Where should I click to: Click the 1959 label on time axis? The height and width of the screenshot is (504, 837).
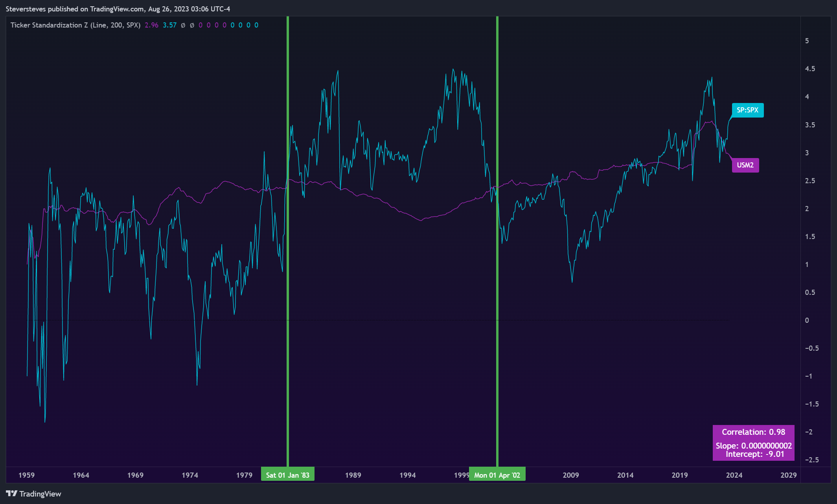tap(26, 475)
